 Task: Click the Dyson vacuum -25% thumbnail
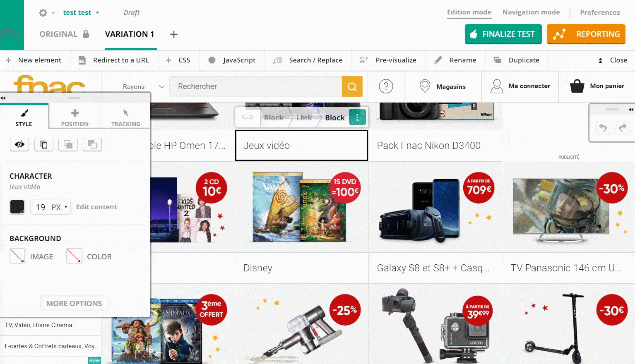tap(301, 324)
